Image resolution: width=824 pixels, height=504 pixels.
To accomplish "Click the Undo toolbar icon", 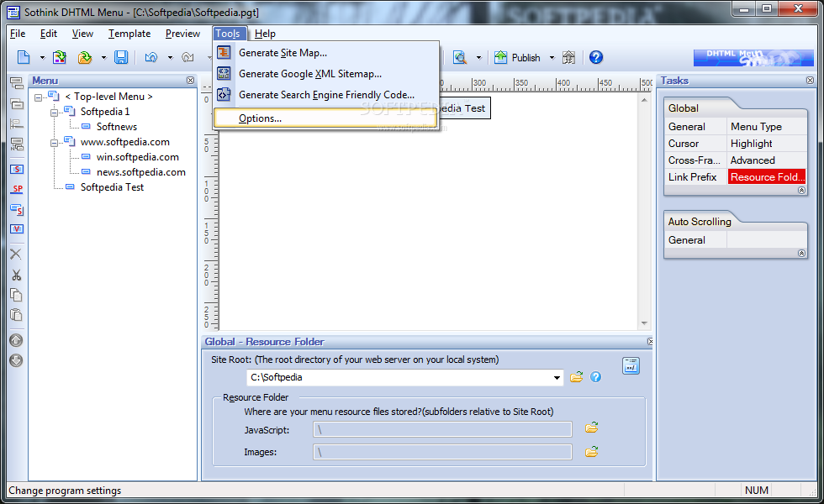I will (x=151, y=57).
